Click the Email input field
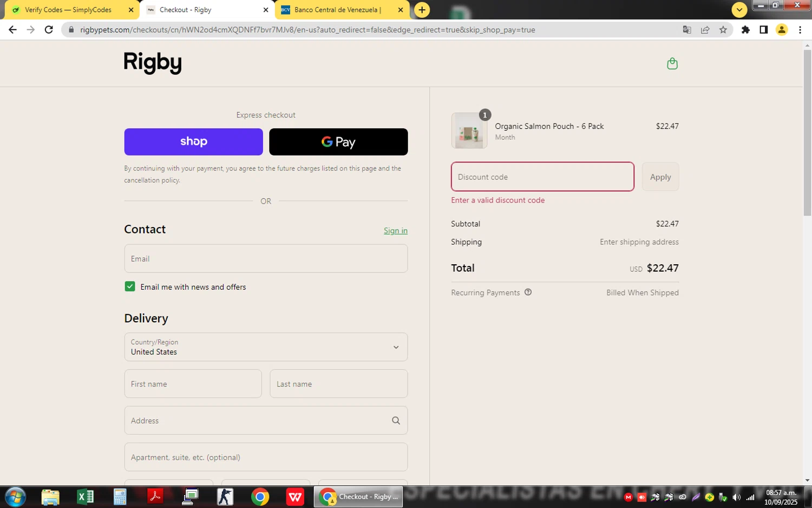812x508 pixels. point(266,258)
